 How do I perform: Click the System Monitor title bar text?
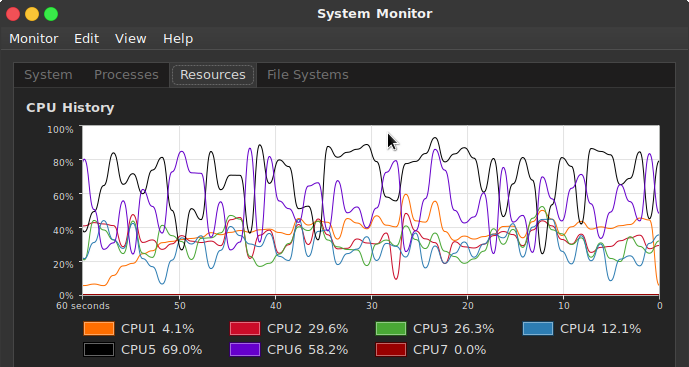coord(375,14)
